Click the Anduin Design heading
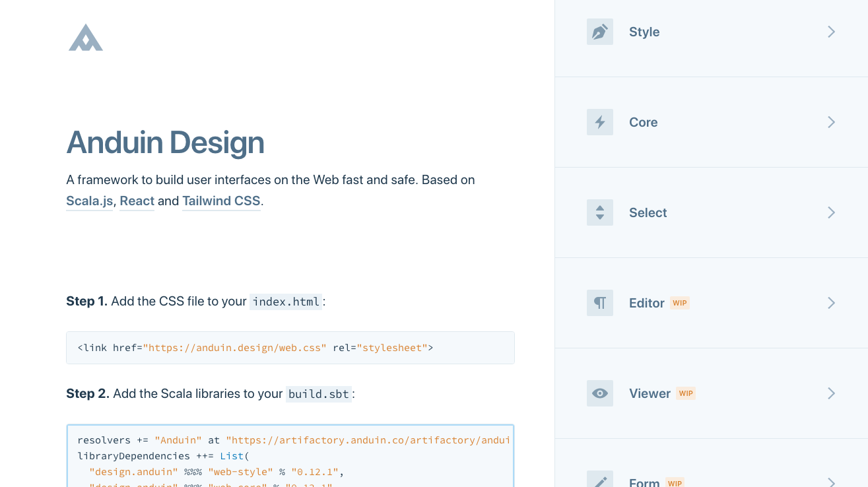The image size is (868, 487). (x=166, y=142)
